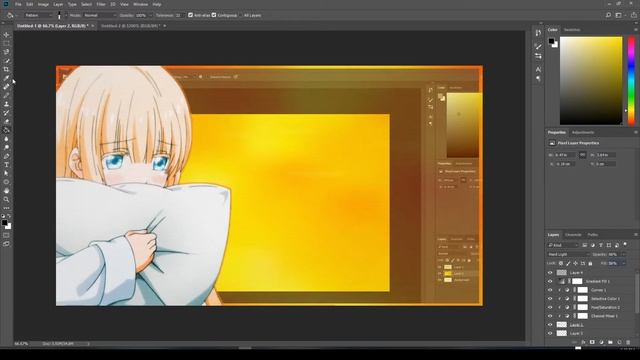
Task: Select the Dodge tool
Action: coord(6,147)
